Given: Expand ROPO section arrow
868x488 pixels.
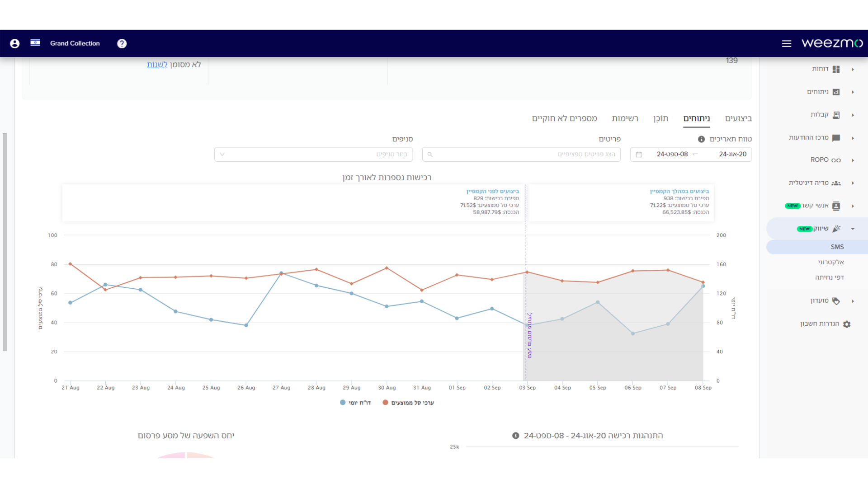Looking at the screenshot, I should [853, 160].
